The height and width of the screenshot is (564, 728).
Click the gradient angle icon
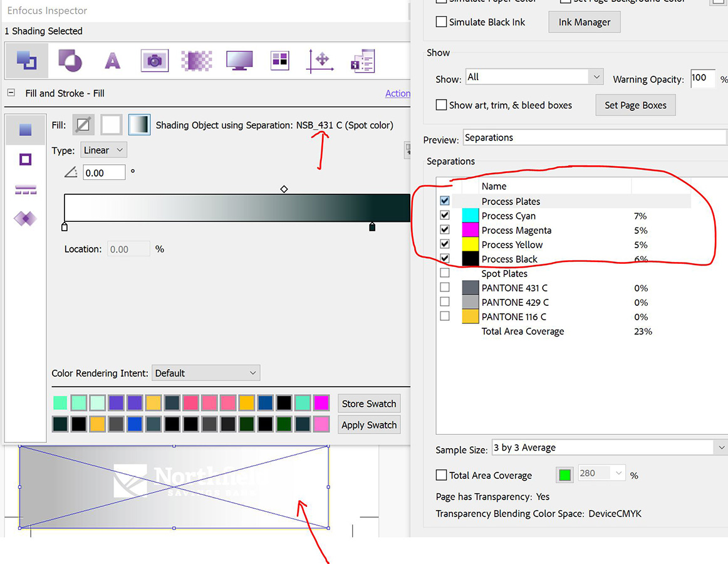click(x=71, y=173)
